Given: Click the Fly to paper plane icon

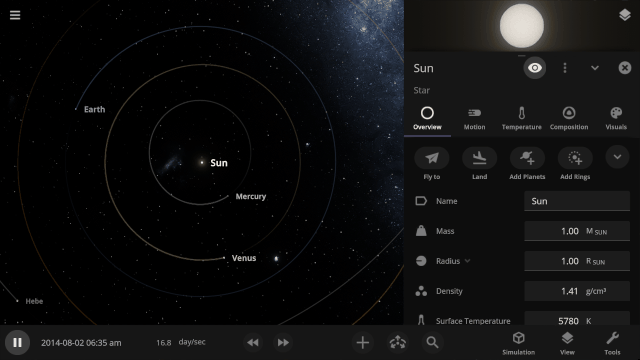Looking at the screenshot, I should pos(431,158).
